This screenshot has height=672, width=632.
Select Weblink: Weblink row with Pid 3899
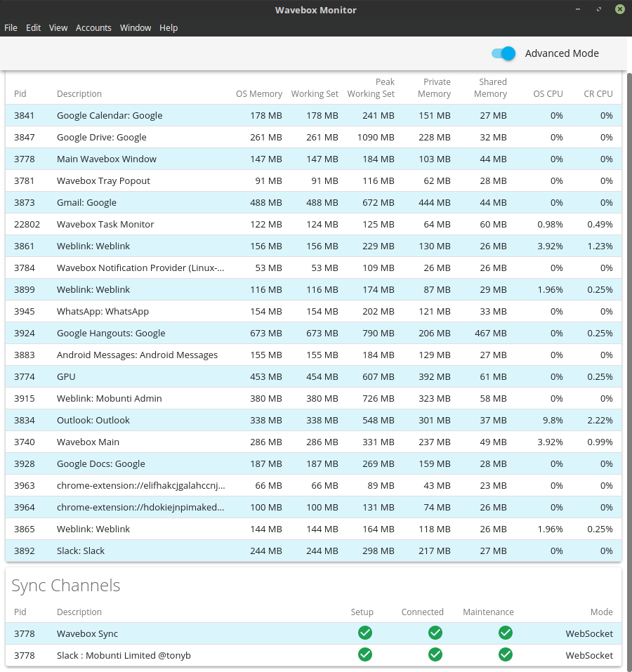point(313,290)
